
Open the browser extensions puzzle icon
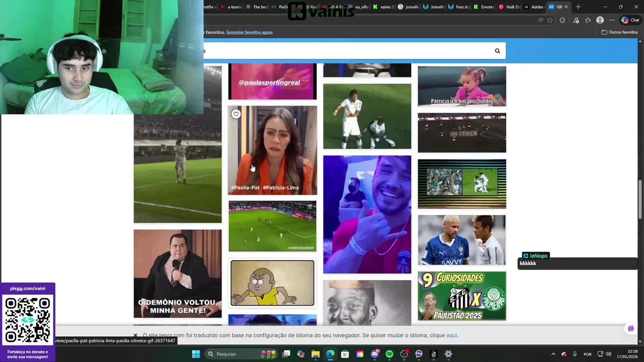[x=562, y=20]
